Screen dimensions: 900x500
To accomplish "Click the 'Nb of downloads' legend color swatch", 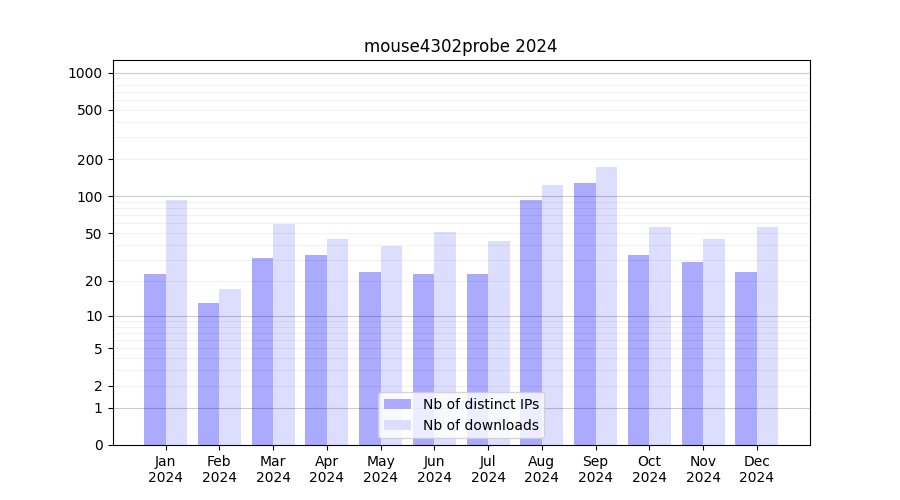I will pos(397,425).
